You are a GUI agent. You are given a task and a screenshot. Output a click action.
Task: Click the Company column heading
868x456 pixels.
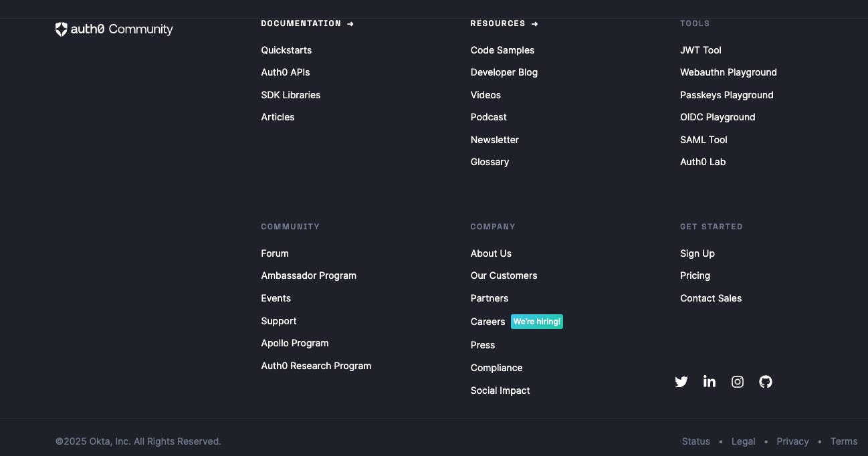pos(493,227)
